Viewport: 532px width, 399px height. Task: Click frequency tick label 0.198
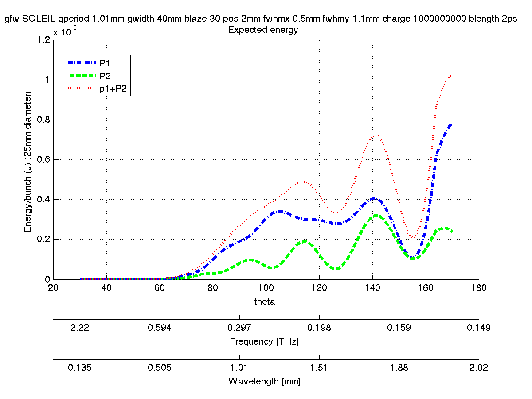(319, 328)
